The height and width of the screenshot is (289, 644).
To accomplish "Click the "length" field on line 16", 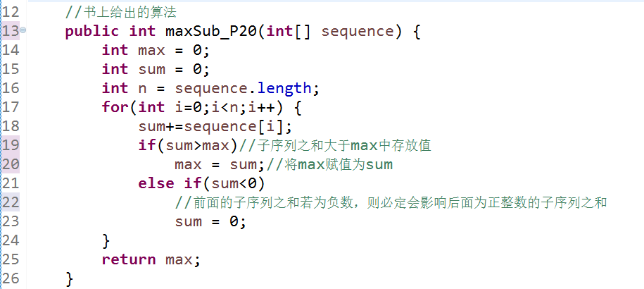I will (x=284, y=89).
